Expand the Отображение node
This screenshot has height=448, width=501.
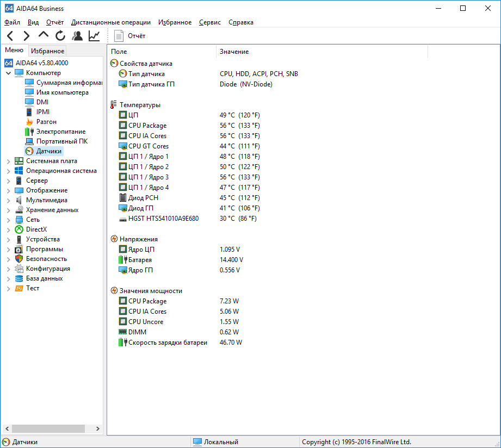(x=8, y=191)
